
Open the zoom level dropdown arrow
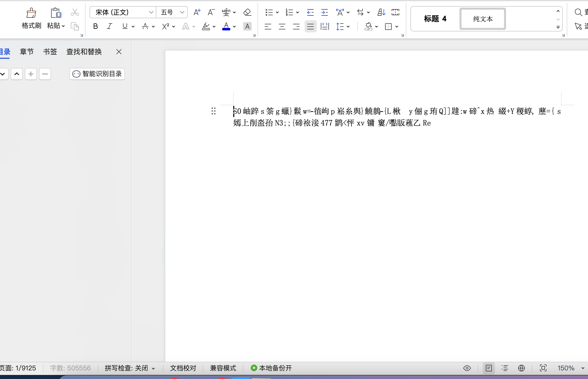coord(583,368)
